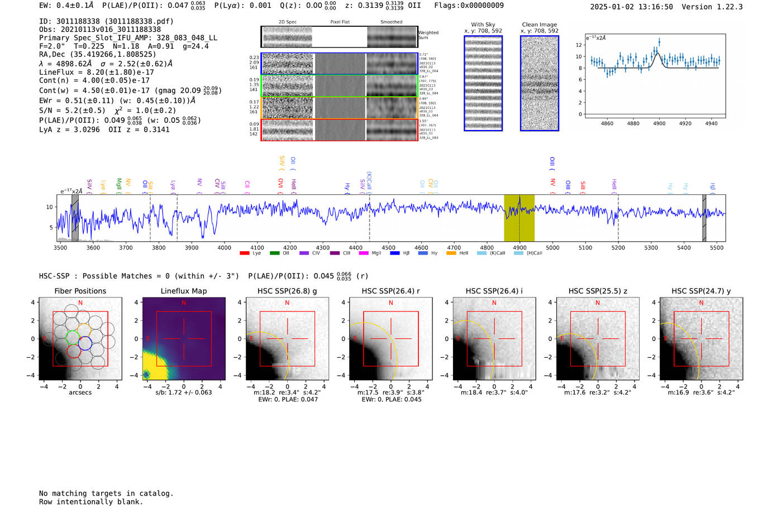Click the hatched band near 5460 Å
Image resolution: width=782 pixels, height=532 pixels.
click(704, 218)
